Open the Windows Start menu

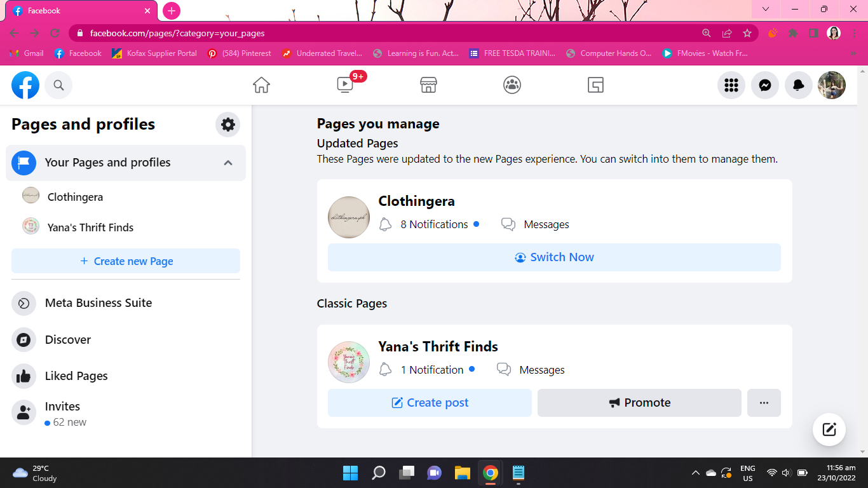(x=350, y=473)
